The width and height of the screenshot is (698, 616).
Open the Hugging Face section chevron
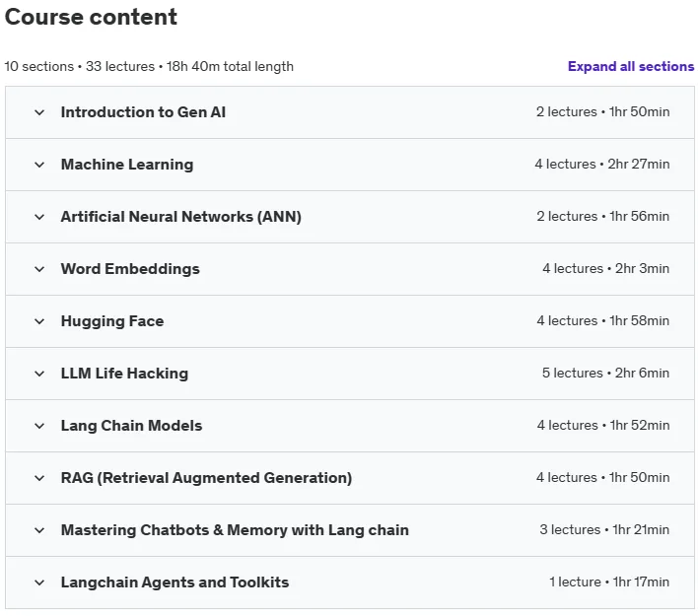39,321
